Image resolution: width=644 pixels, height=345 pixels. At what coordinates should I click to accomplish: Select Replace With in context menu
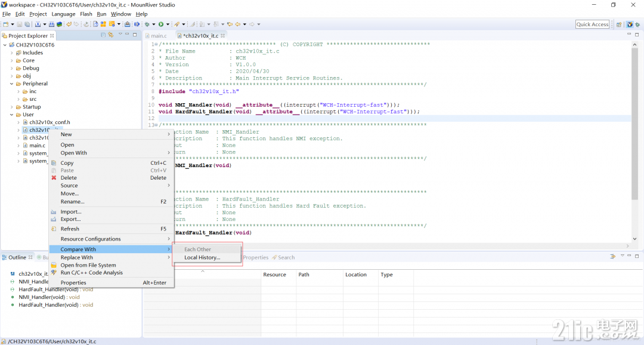112,257
